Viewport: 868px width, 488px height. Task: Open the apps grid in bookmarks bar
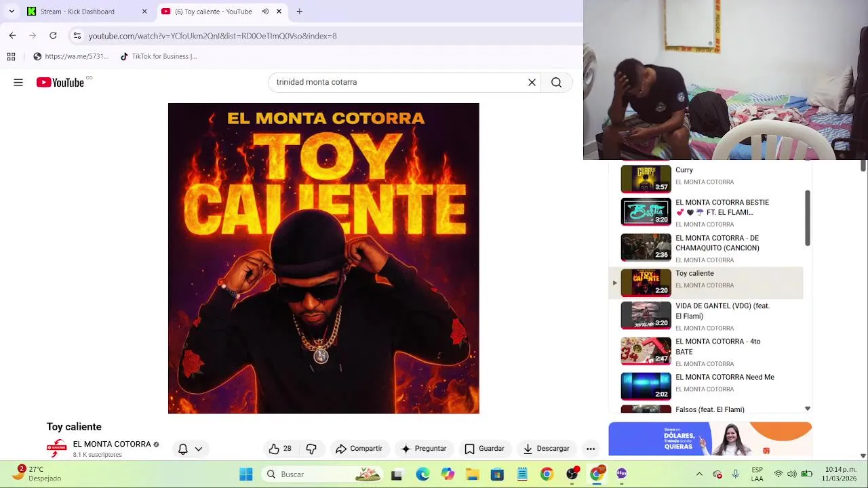point(11,56)
